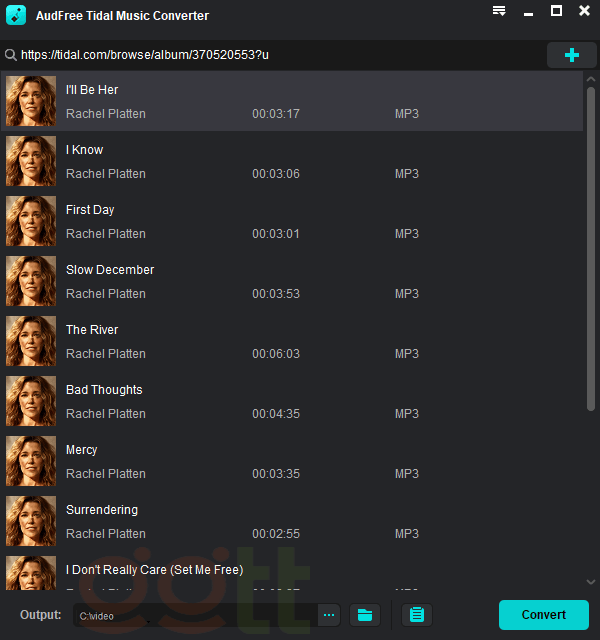Click MP3 format label for Mercy
Screen dimensions: 600x640
coord(406,474)
